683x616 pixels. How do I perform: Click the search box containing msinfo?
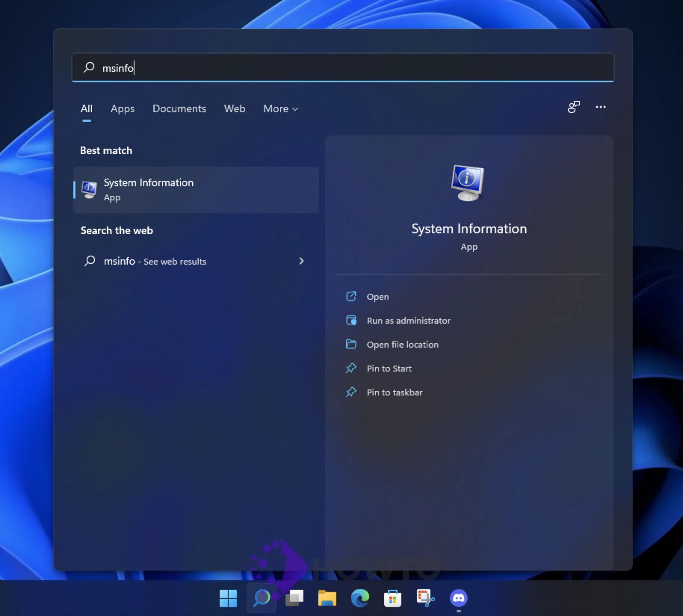pyautogui.click(x=343, y=68)
